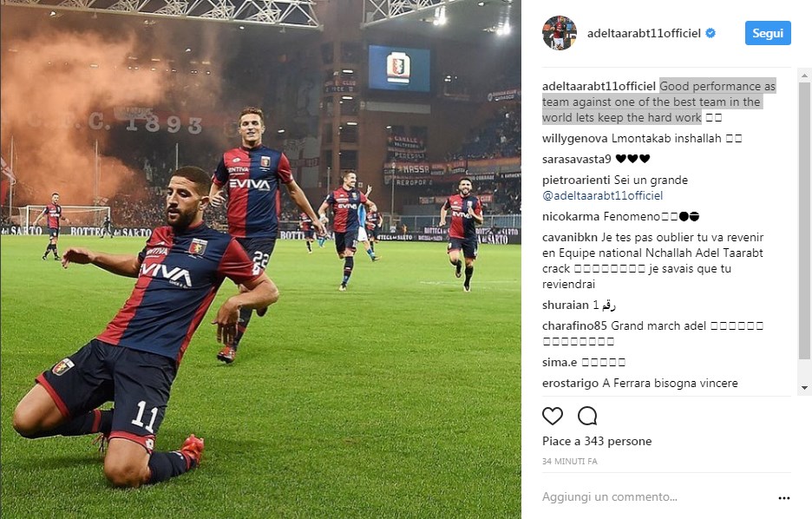View the 'Piace a 343 persone' likes
Viewport: 812px width, 519px height.
[x=597, y=441]
